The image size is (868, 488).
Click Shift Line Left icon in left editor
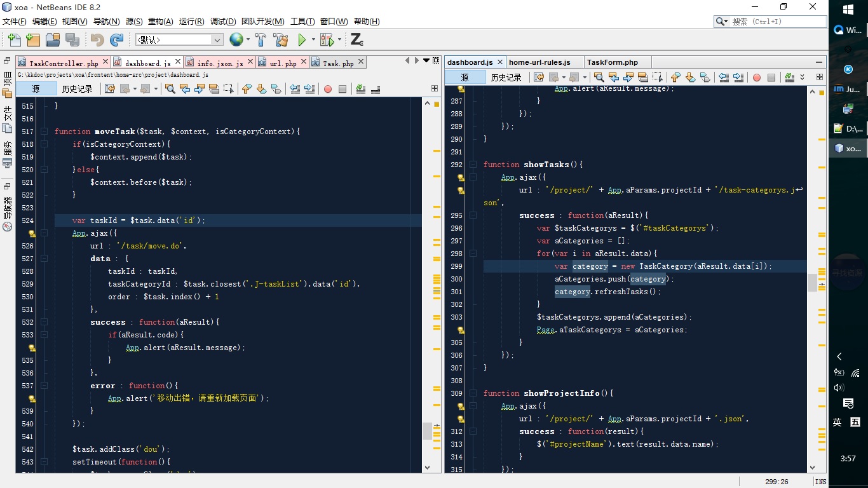[295, 89]
